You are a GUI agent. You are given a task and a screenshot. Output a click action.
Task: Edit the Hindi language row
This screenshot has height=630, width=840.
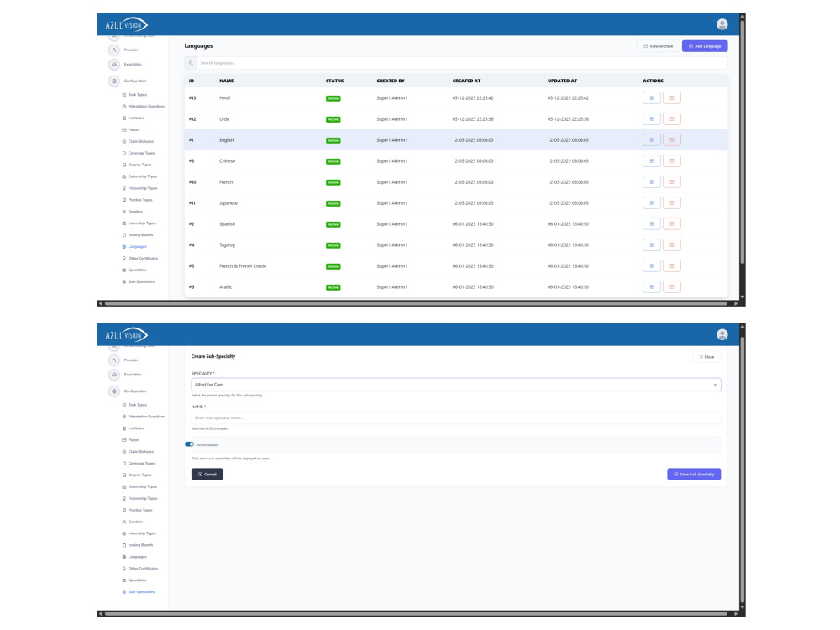pos(652,98)
